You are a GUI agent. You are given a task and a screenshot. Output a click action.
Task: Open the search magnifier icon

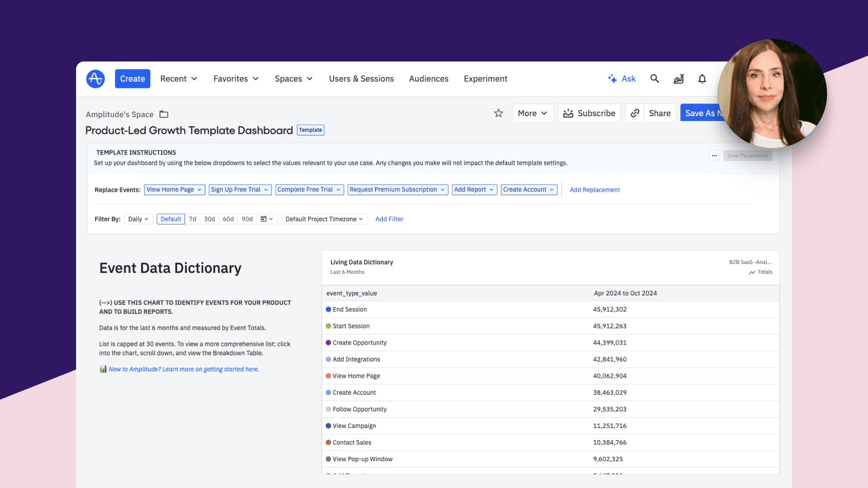pos(654,79)
